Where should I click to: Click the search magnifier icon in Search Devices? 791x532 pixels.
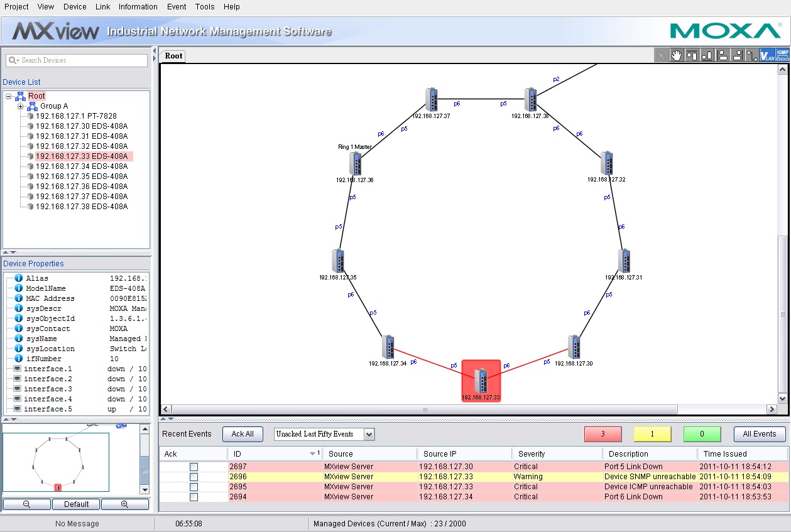[x=13, y=60]
